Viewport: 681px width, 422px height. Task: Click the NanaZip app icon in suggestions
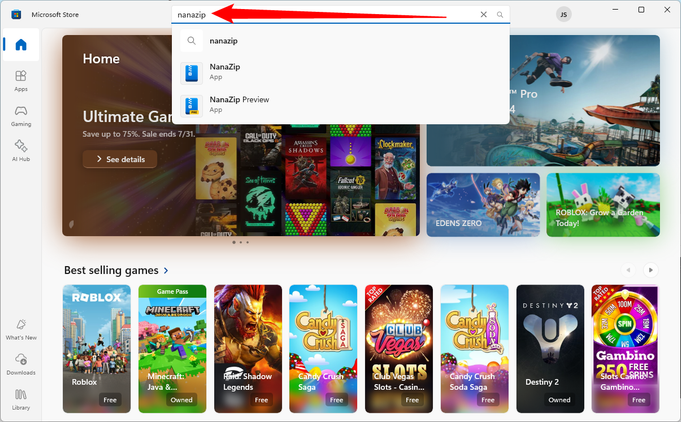192,73
